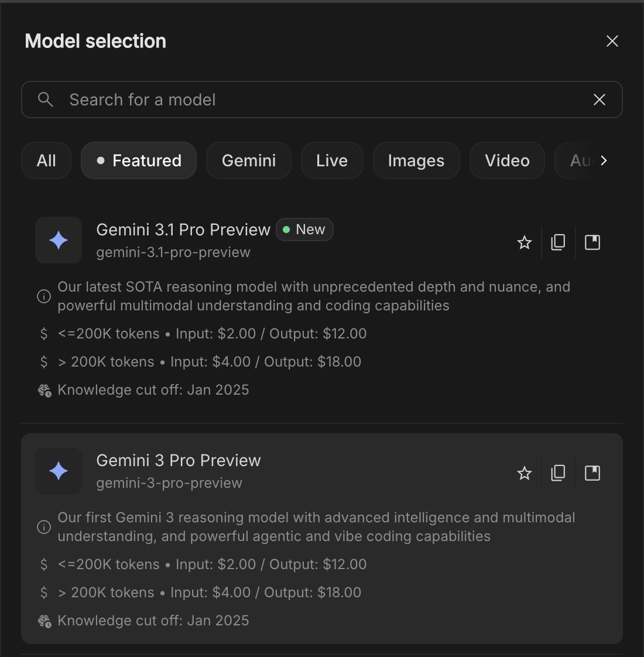Select the Gemini 3.1 Pro Preview title
This screenshot has width=644, height=657.
(x=183, y=230)
